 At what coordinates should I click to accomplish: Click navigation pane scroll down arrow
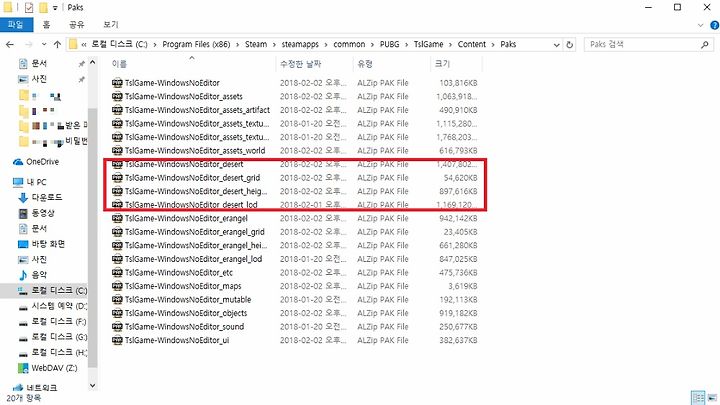(92, 386)
